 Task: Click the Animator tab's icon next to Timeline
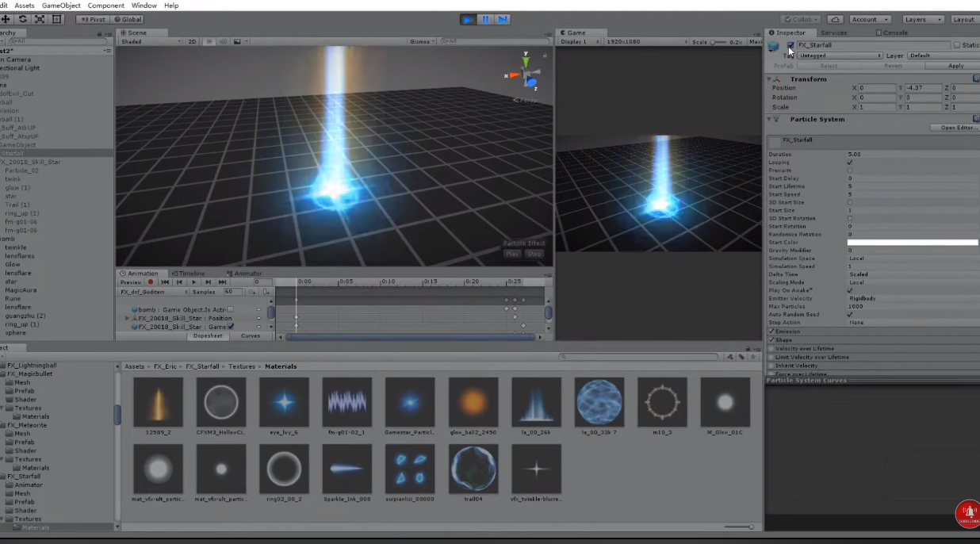point(230,274)
